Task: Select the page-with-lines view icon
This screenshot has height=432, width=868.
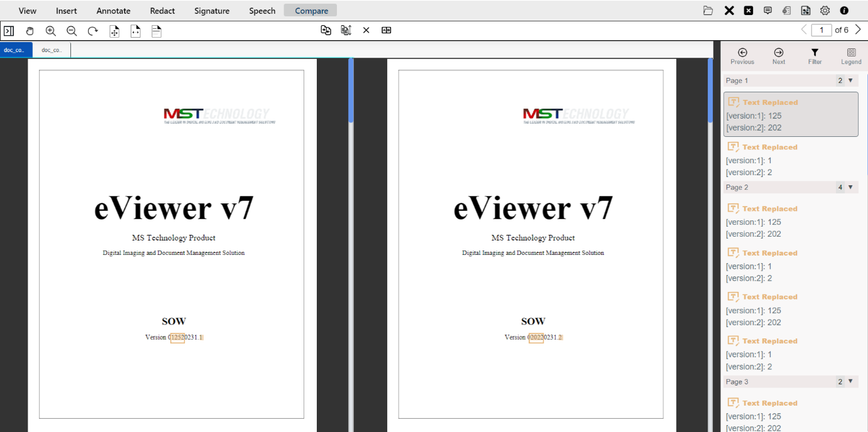Action: pos(157,31)
